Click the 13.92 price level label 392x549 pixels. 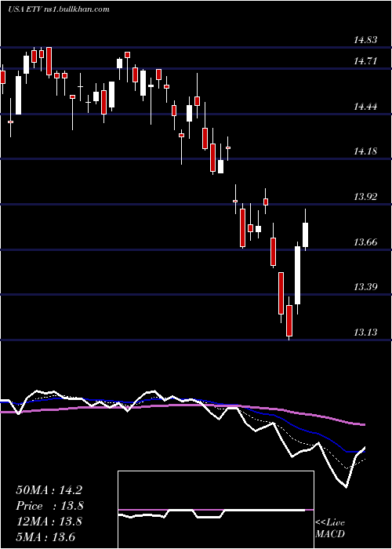pyautogui.click(x=365, y=197)
